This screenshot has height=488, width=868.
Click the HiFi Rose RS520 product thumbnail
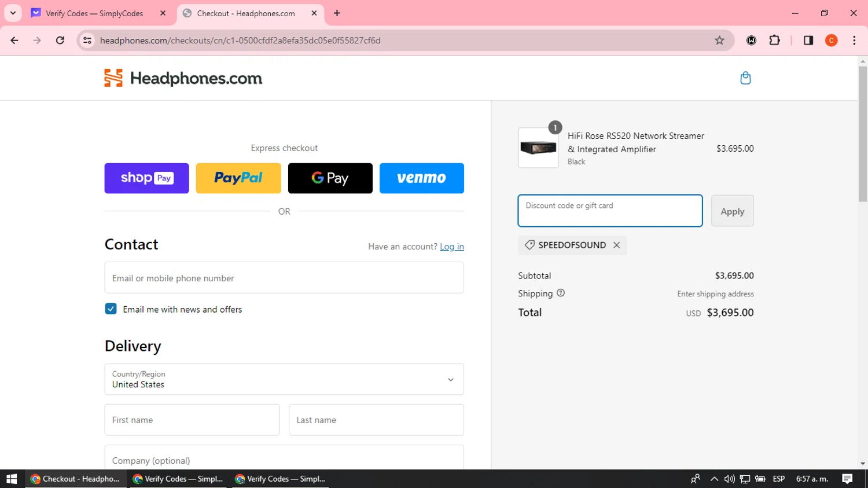pyautogui.click(x=538, y=148)
